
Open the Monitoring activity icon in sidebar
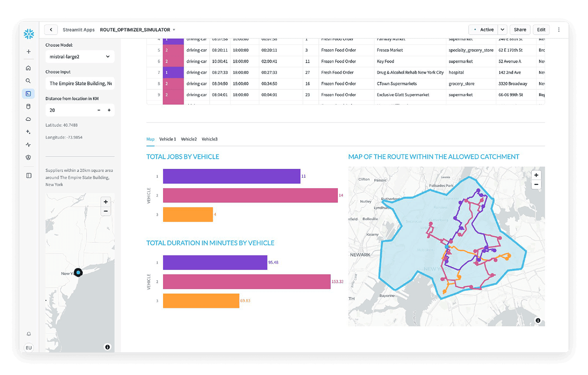click(x=28, y=145)
